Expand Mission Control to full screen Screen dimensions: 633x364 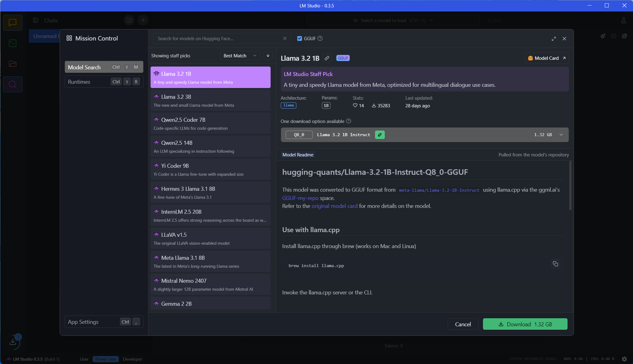pyautogui.click(x=554, y=39)
